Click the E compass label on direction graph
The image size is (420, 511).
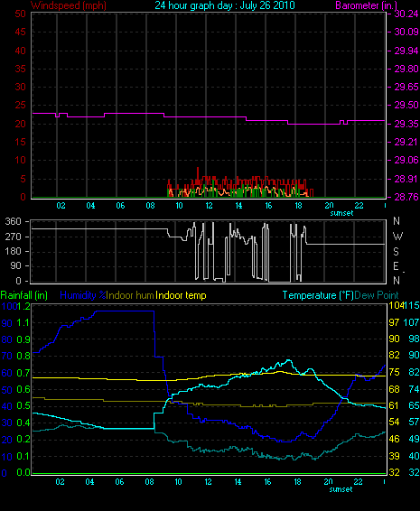(x=396, y=266)
